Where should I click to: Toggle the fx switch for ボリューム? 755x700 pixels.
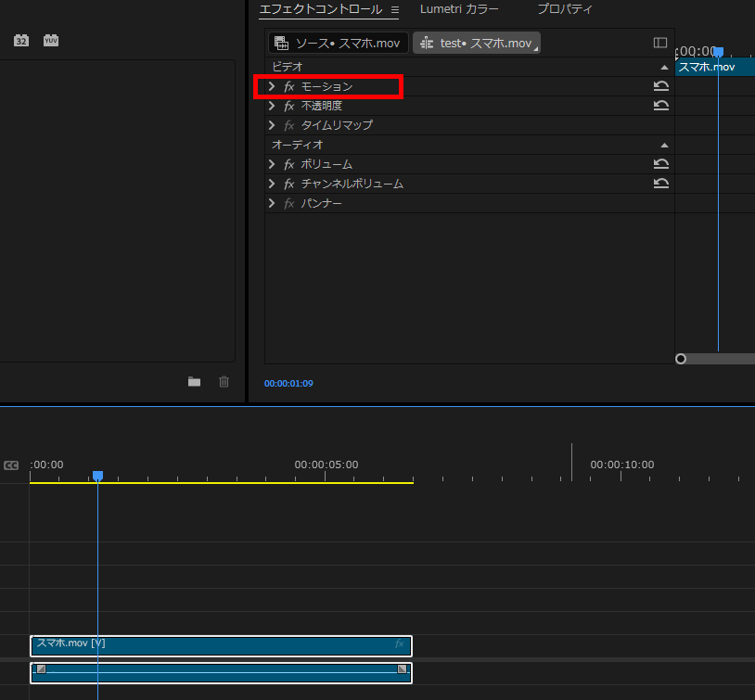(288, 165)
